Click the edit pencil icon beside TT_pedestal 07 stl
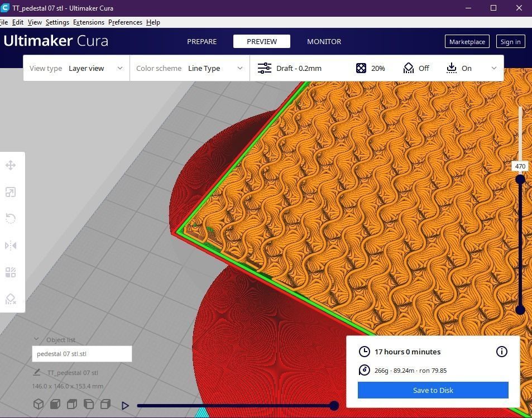This screenshot has height=418, width=532. click(x=37, y=372)
